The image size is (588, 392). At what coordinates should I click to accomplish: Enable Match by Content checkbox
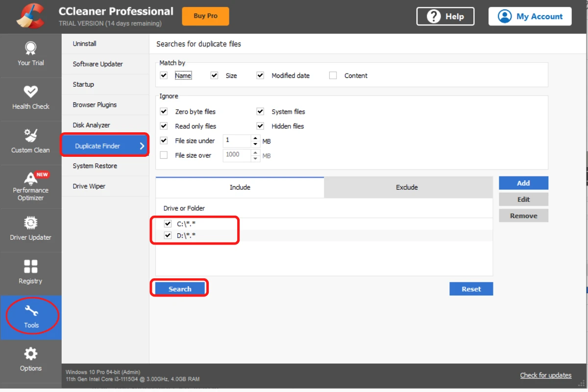pos(333,75)
